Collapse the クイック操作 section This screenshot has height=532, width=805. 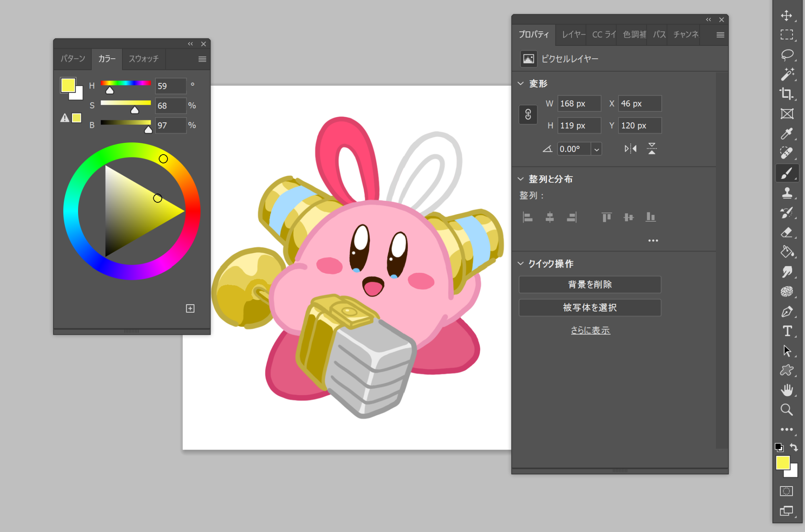tap(521, 264)
